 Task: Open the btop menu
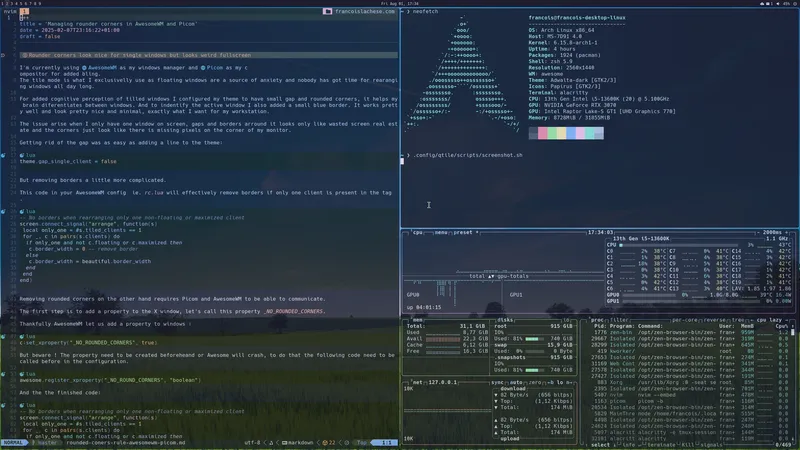441,233
